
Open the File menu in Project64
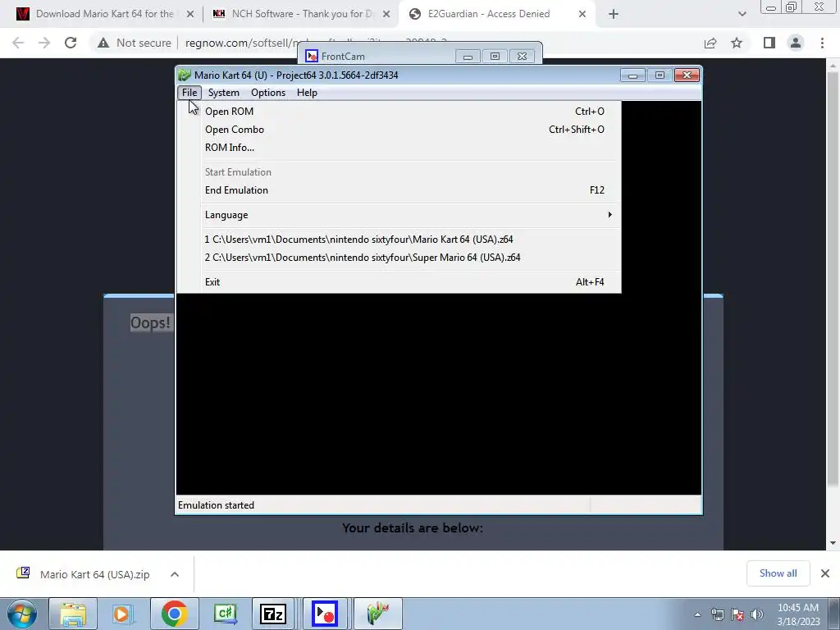(x=189, y=93)
